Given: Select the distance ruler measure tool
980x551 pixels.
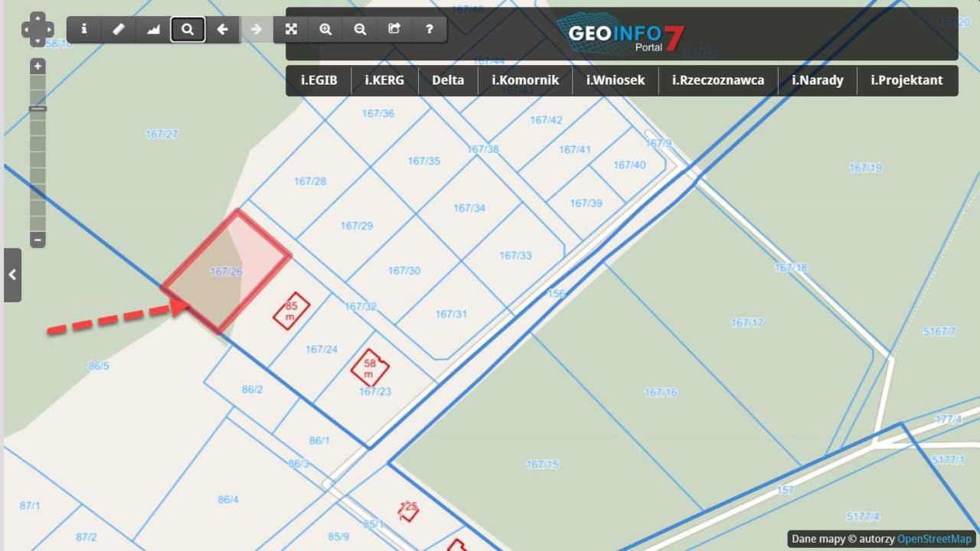Looking at the screenshot, I should pos(118,30).
